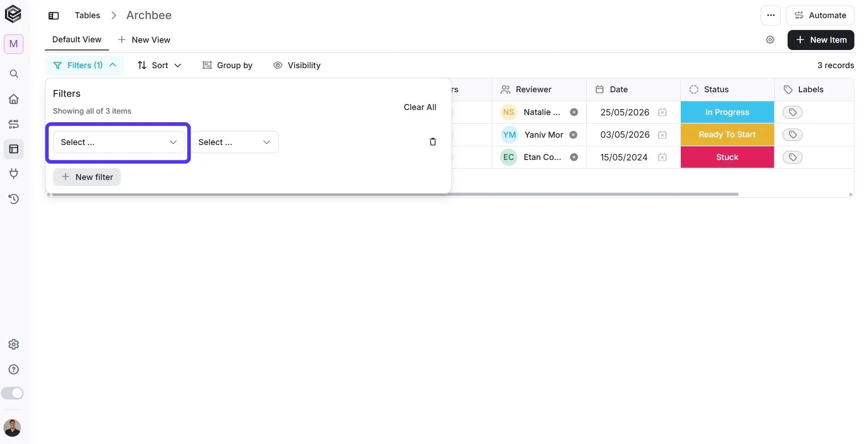Click the app logo icon
Screen dimensions: 868x444
click(13, 14)
